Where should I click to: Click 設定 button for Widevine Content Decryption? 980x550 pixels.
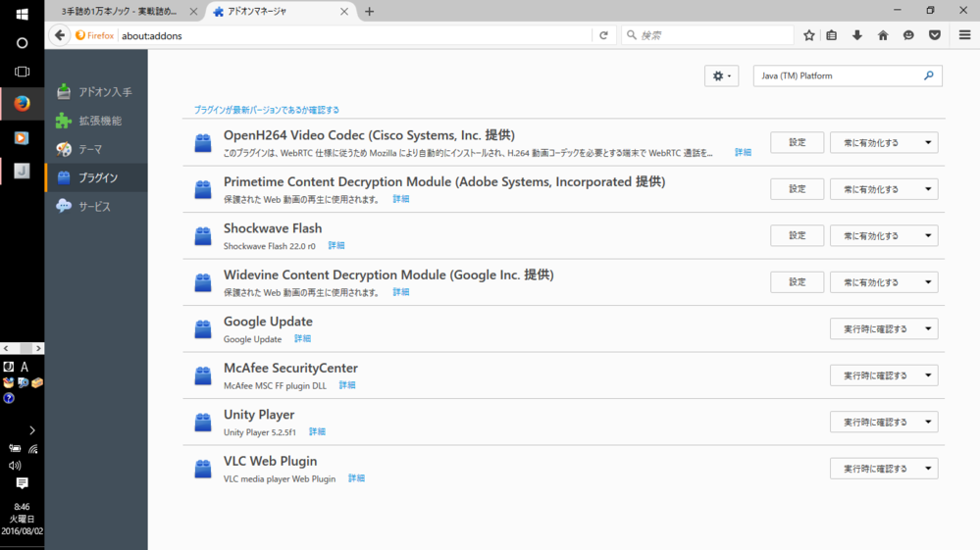(797, 282)
